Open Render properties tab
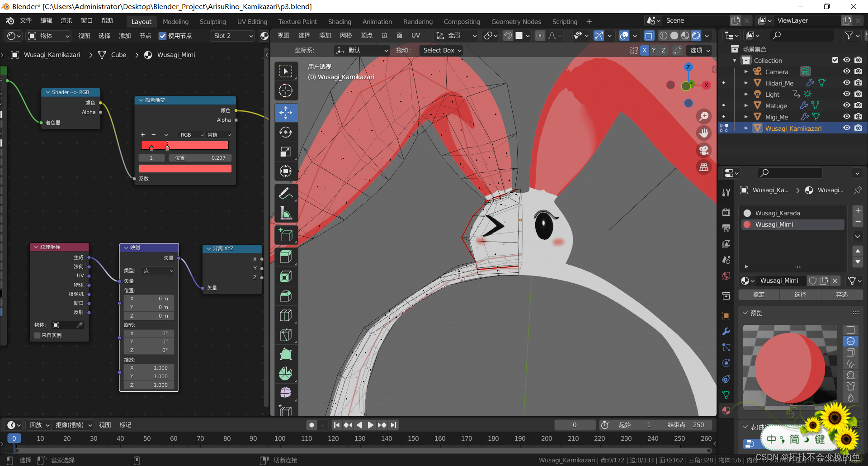Viewport: 868px width, 466px height. pyautogui.click(x=726, y=212)
